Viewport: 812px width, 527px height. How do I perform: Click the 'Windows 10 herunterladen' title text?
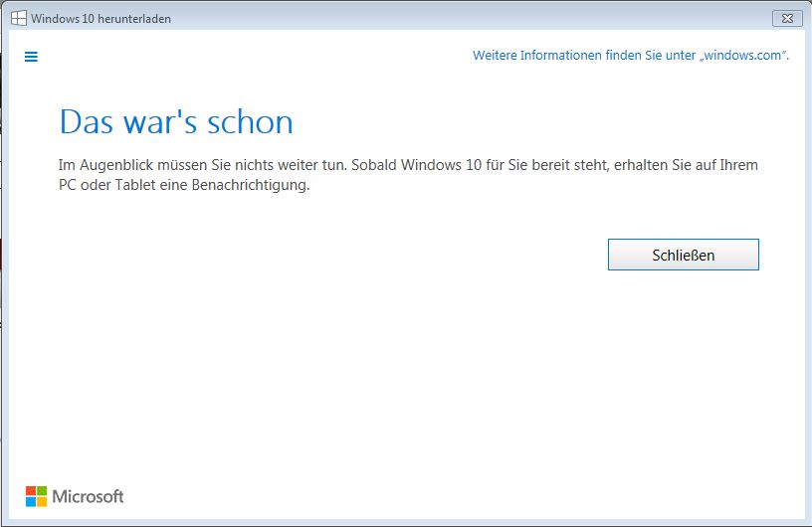[101, 19]
